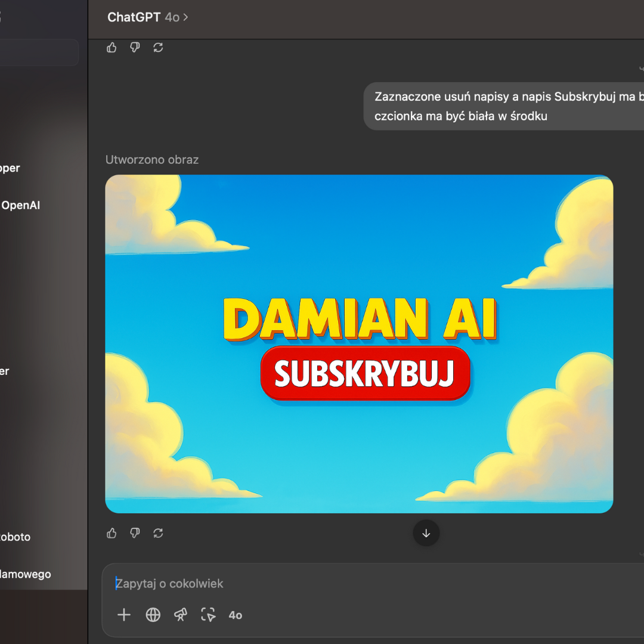This screenshot has height=644, width=644.
Task: Open sidebar chat ending with 'oboto'
Action: tap(16, 537)
